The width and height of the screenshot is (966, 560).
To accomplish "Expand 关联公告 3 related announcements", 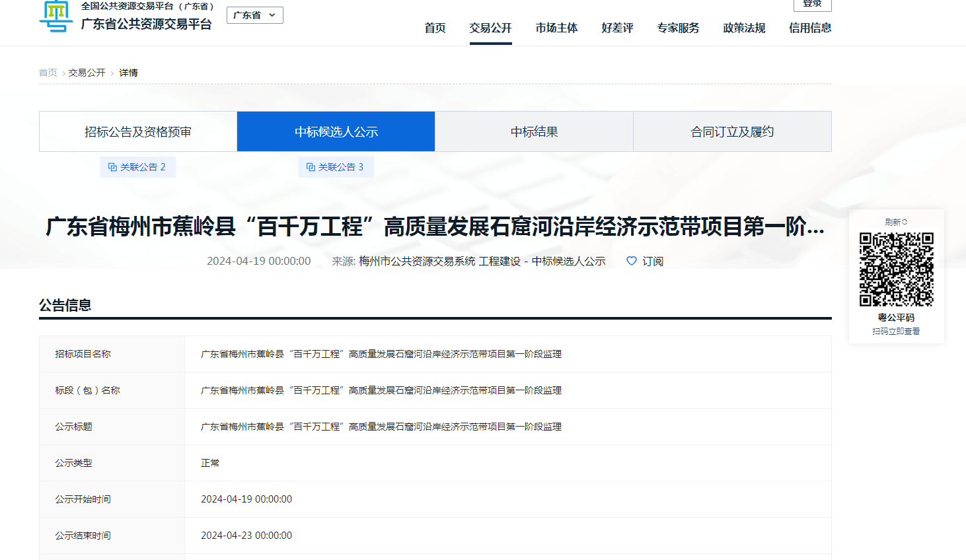I will 336,167.
